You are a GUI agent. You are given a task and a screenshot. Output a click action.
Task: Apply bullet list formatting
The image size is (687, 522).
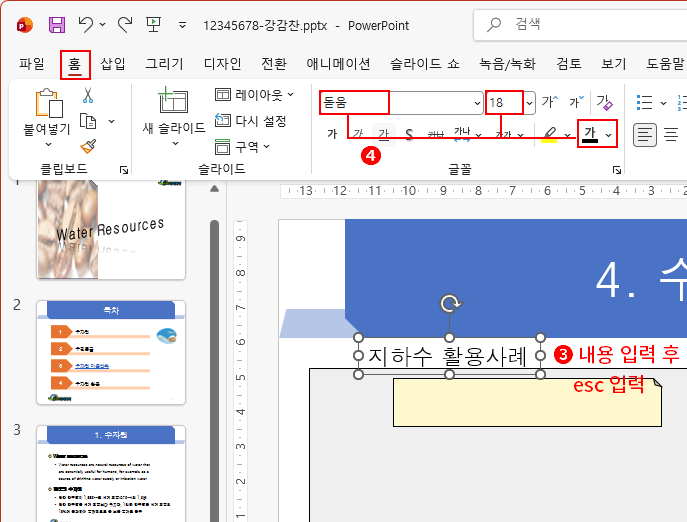[x=645, y=103]
